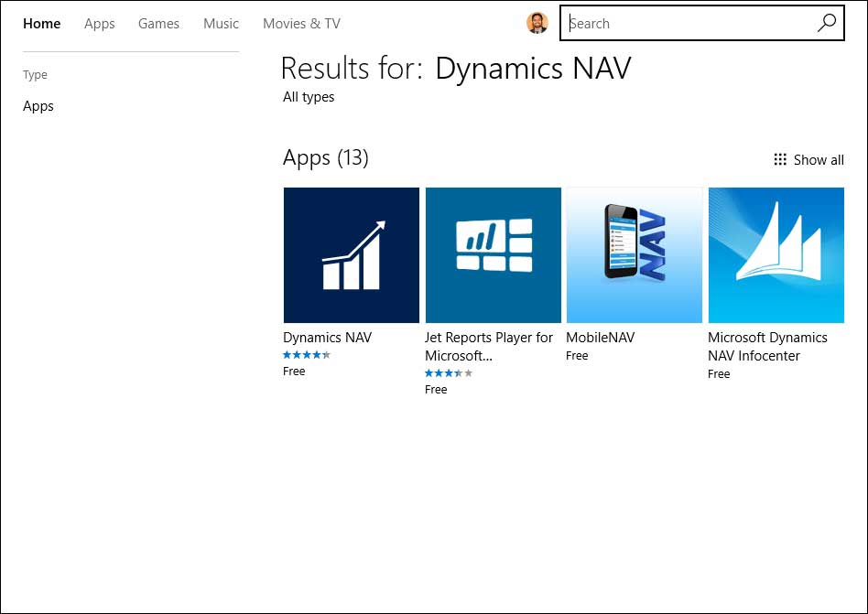This screenshot has height=614, width=868.
Task: Click the Show all link
Action: [x=819, y=160]
